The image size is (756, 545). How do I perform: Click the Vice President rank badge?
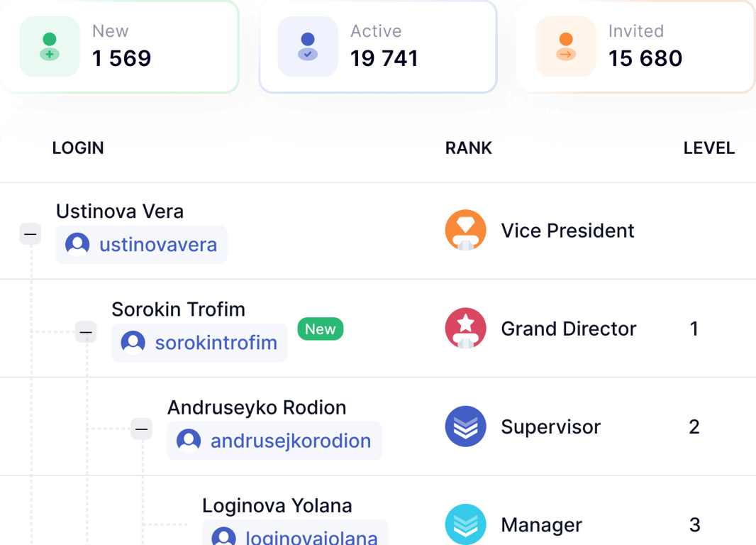tap(466, 231)
